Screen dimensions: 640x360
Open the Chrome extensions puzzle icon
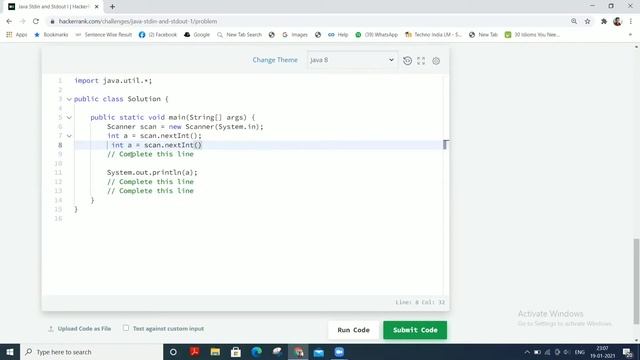pyautogui.click(x=604, y=21)
